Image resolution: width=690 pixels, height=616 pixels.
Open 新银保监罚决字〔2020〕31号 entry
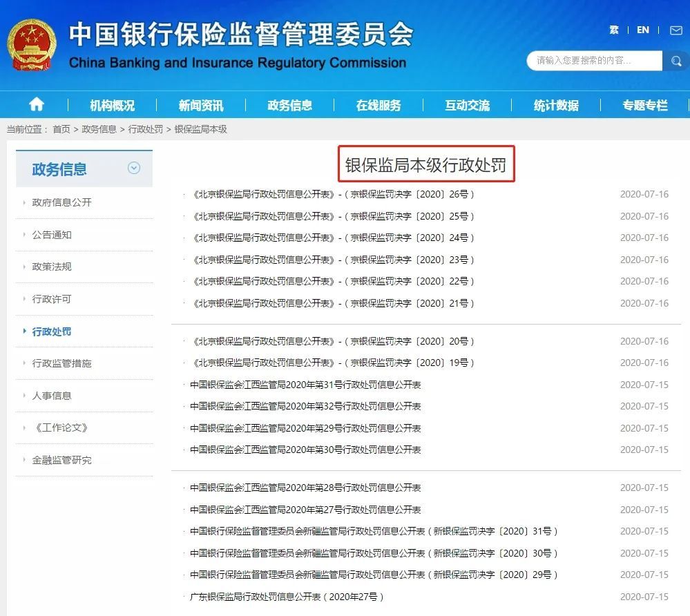click(x=374, y=531)
